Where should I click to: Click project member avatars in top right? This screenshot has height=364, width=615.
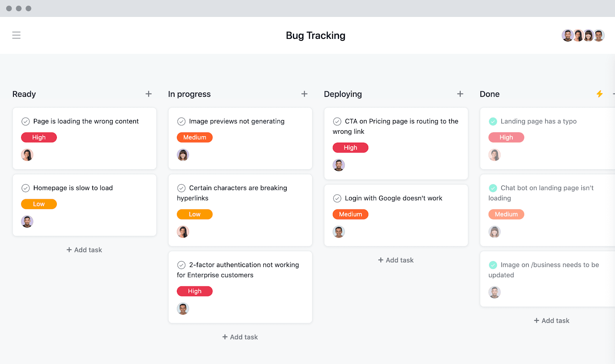coord(583,35)
